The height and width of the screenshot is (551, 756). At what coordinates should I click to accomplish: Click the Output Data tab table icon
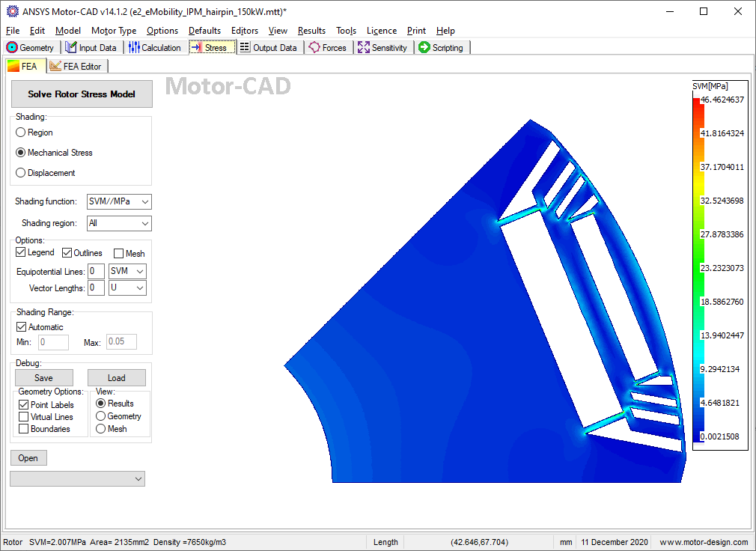[x=245, y=47]
